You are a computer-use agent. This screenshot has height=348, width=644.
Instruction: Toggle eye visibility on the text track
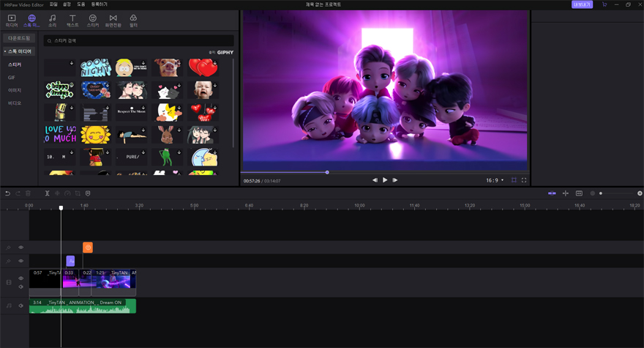coord(21,262)
